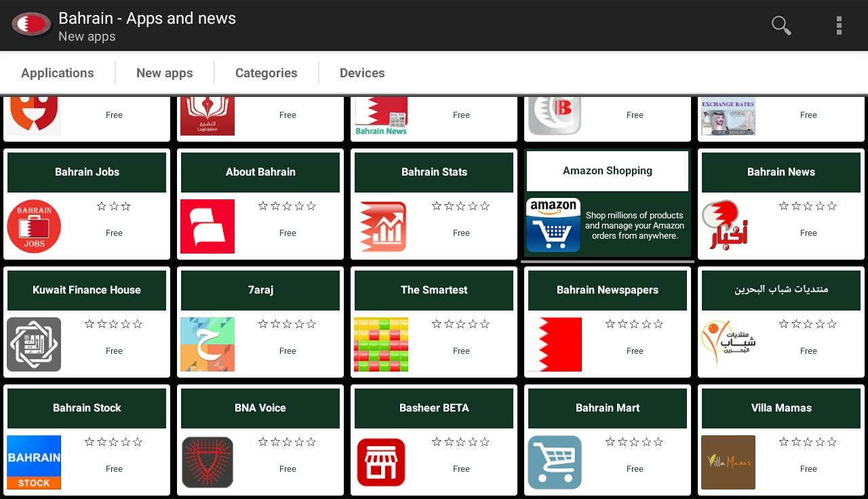Open the BNA Voice icon
Viewport: 868px width, 499px height.
[x=208, y=462]
